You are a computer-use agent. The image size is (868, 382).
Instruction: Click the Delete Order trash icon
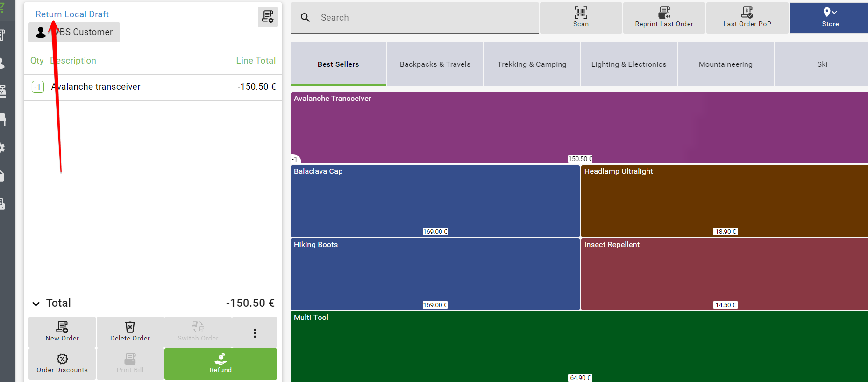coord(130,327)
